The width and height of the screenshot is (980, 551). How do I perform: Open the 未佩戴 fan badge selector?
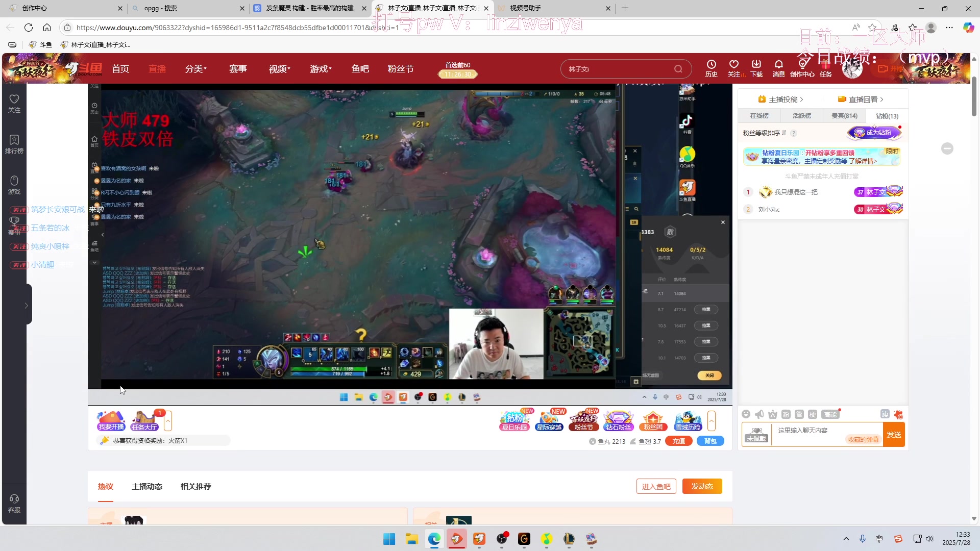(x=756, y=434)
